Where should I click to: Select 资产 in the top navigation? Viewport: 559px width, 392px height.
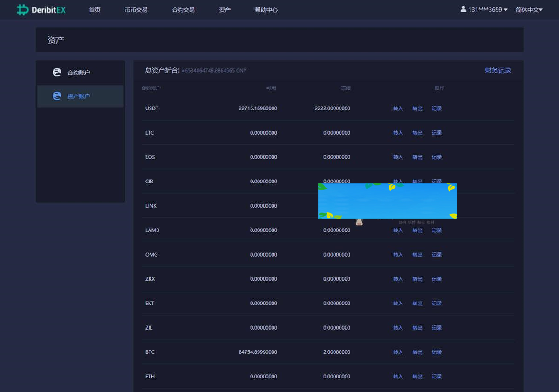pos(225,10)
